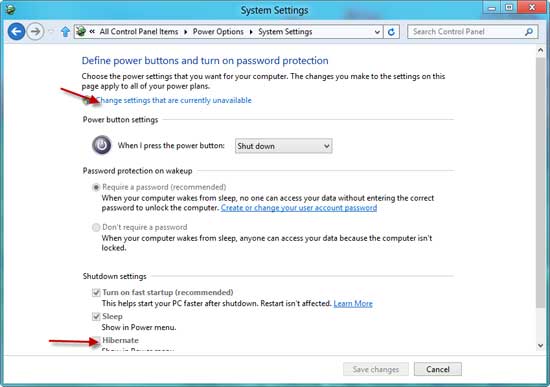This screenshot has height=387, width=550.
Task: Go up one level with the up arrow
Action: tap(65, 32)
